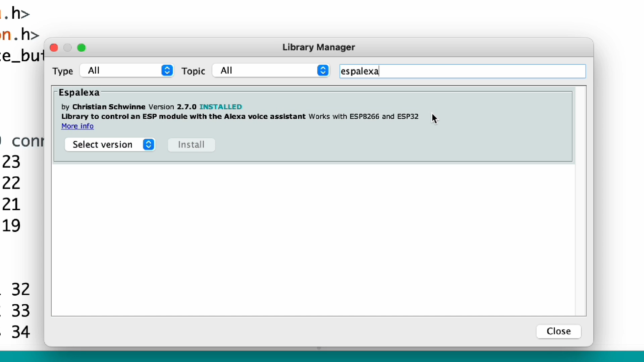The width and height of the screenshot is (644, 362).
Task: Click the Works with ESP8266 and ESP32 text
Action: pos(364,116)
